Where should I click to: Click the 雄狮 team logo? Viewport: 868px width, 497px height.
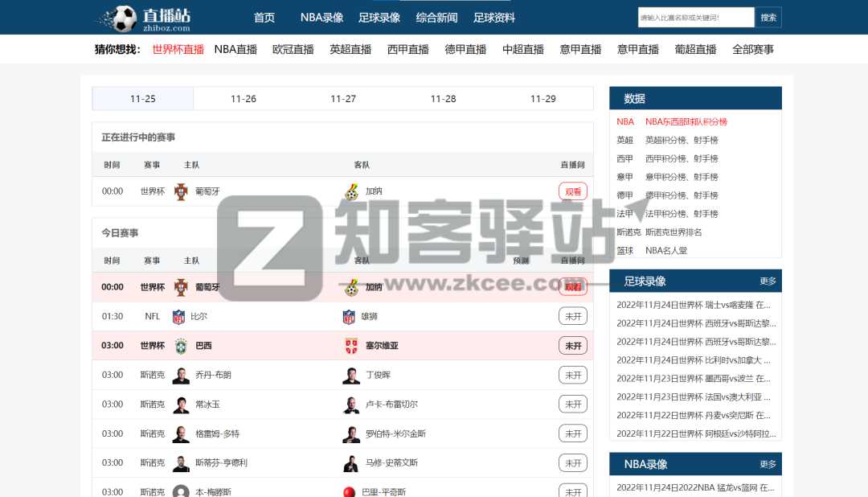click(x=349, y=316)
